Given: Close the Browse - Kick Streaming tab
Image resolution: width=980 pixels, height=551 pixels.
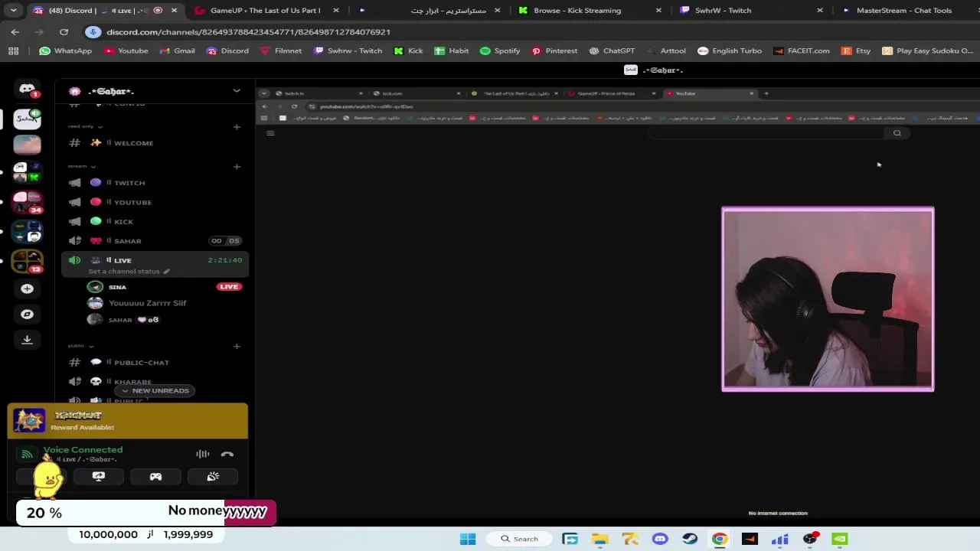Looking at the screenshot, I should [x=658, y=11].
